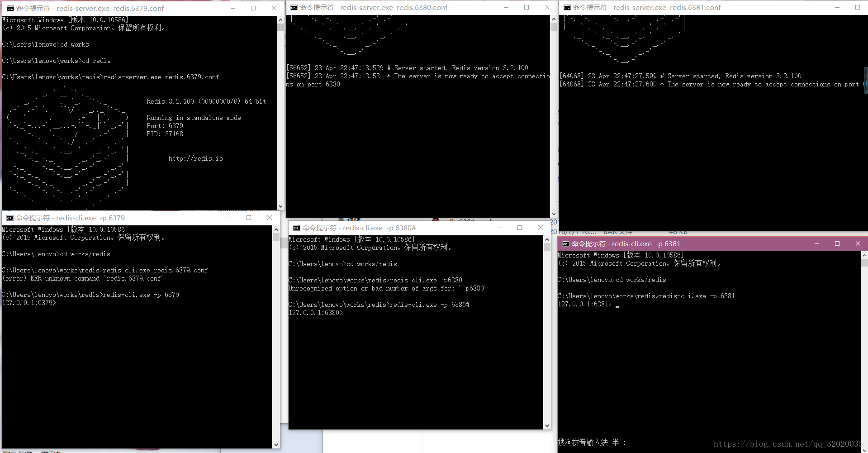
Task: Maximize the redis-cli -p 6380# window
Action: point(520,228)
